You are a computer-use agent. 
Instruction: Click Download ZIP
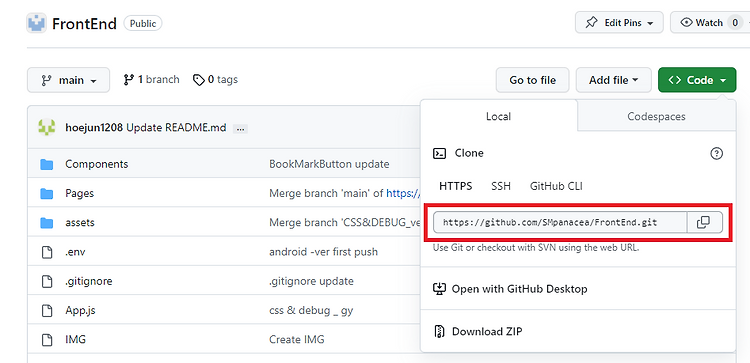tap(487, 331)
